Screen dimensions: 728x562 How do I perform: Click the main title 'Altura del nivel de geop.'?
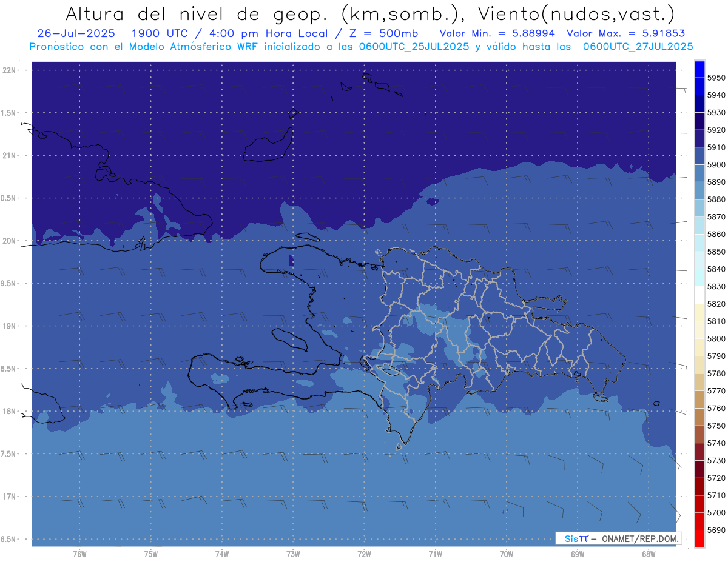tap(198, 14)
